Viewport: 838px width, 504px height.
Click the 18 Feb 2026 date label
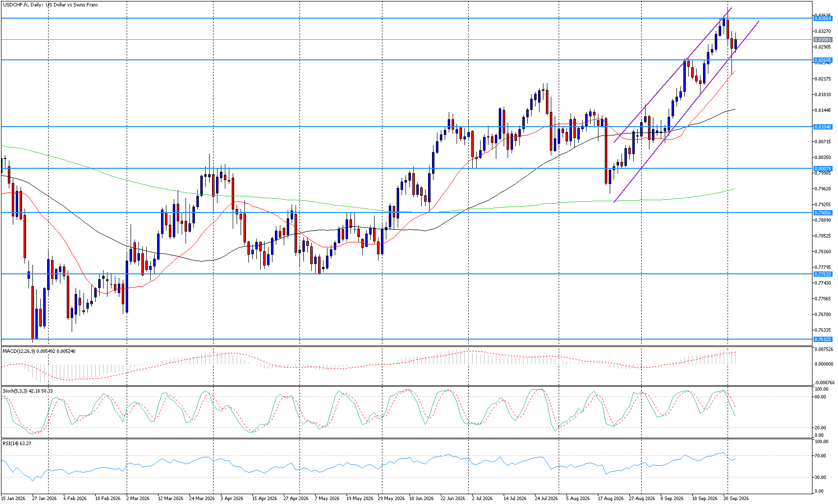(108, 498)
